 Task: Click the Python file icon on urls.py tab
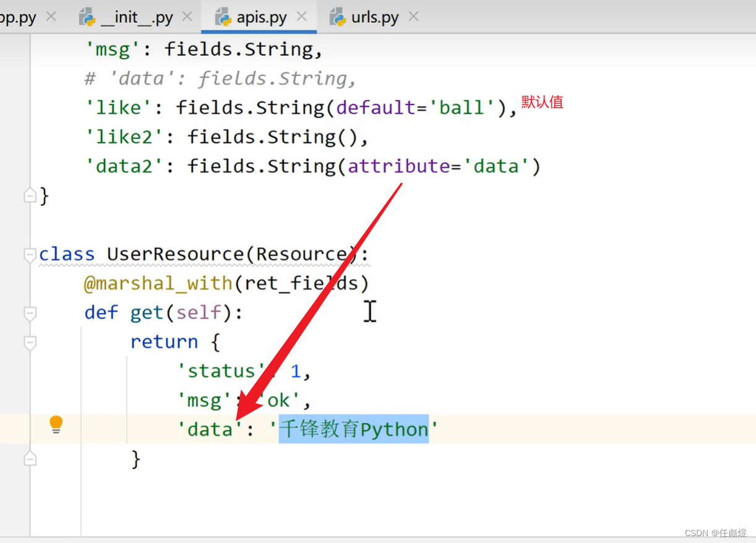click(x=338, y=17)
